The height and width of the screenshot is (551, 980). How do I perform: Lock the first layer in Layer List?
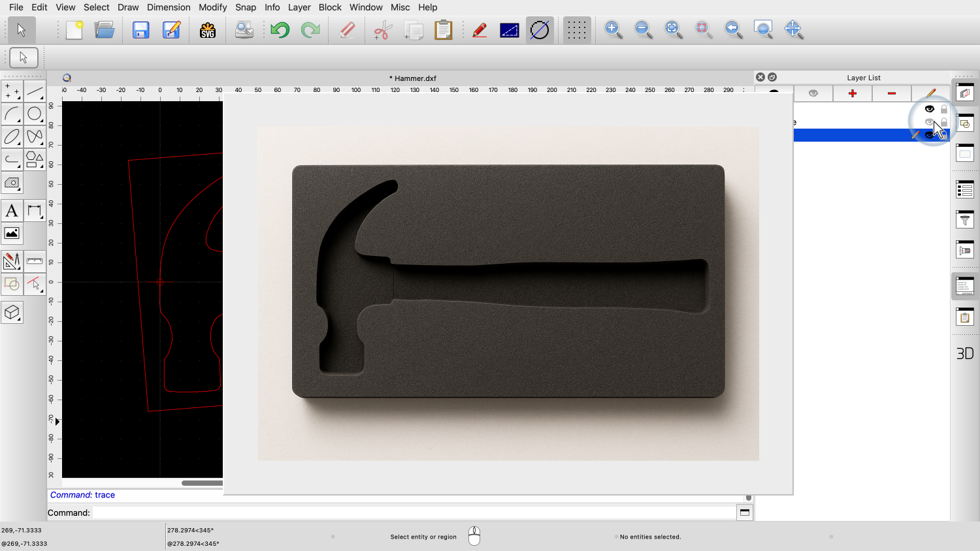[x=944, y=109]
